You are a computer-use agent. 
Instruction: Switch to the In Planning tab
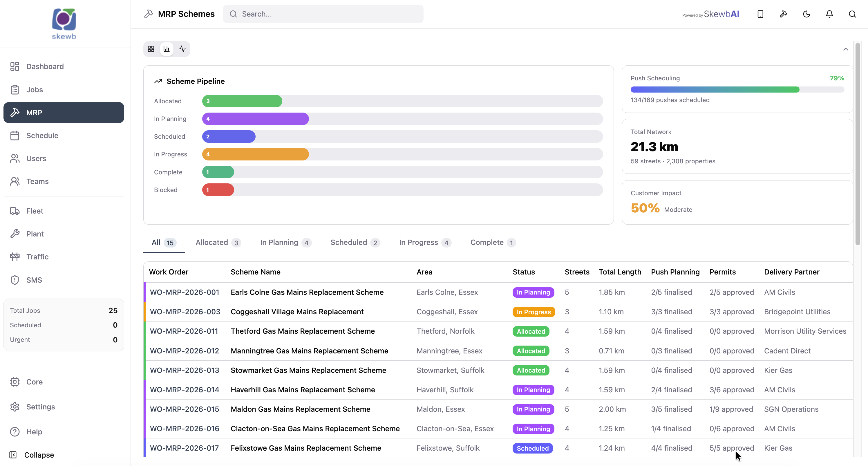point(285,243)
